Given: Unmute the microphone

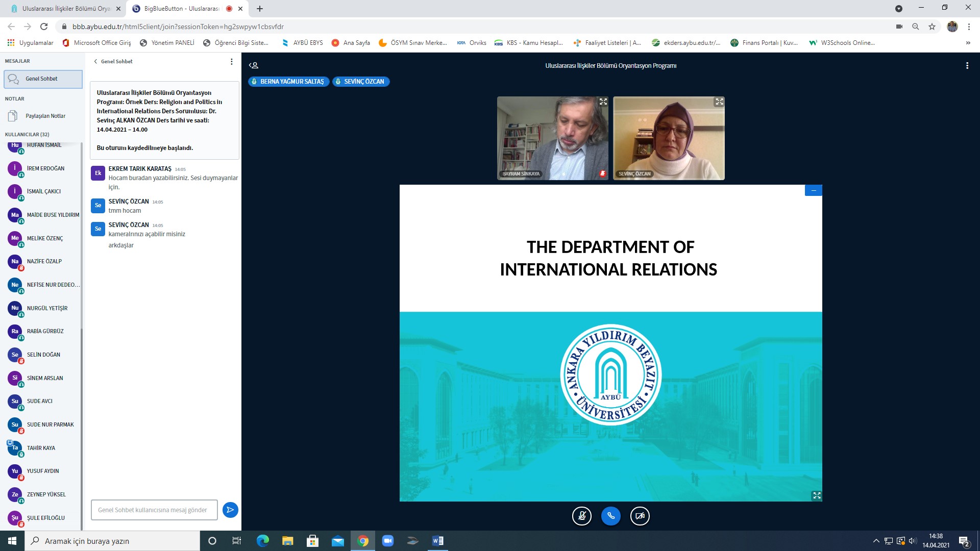Looking at the screenshot, I should [582, 516].
